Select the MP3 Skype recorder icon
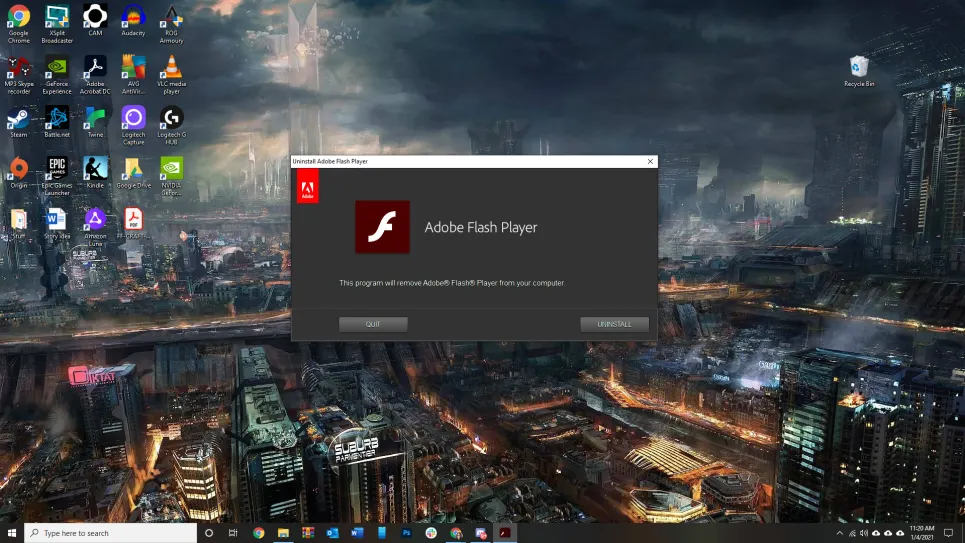Screen dimensions: 965x543 coord(18,74)
